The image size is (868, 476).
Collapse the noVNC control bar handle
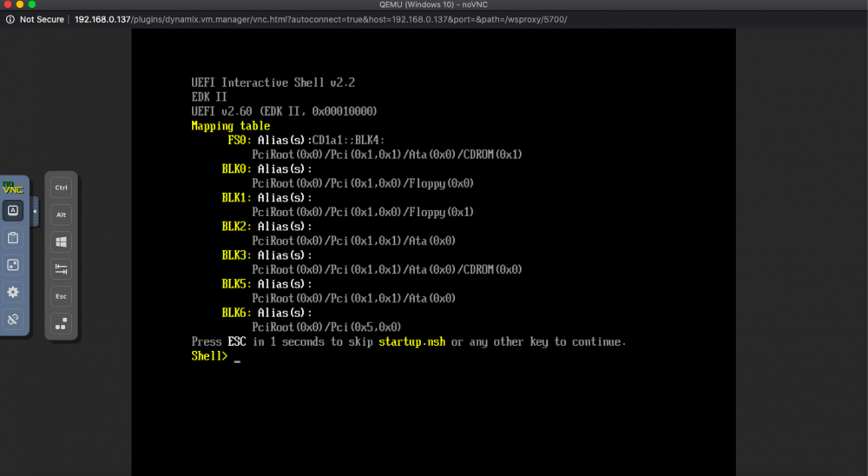click(x=35, y=212)
